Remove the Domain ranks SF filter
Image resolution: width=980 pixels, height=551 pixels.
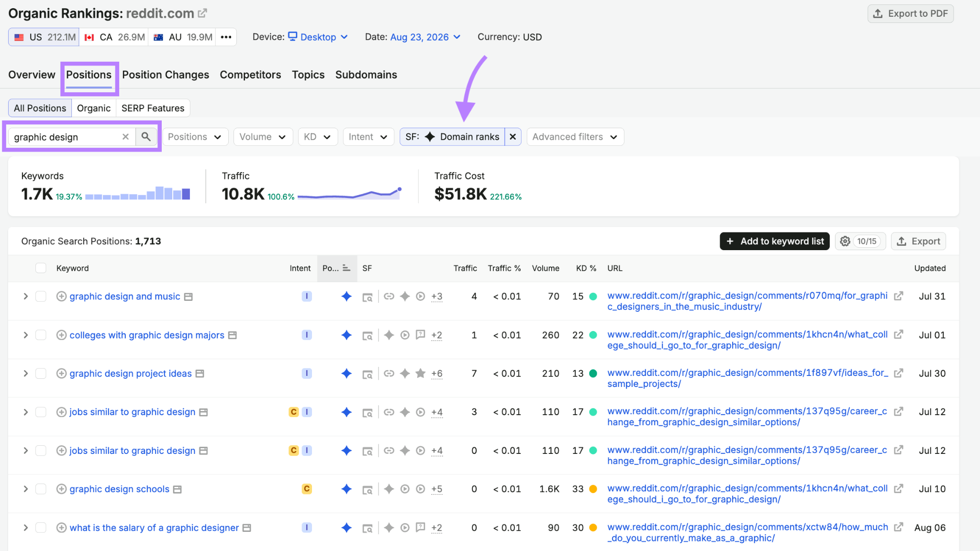[x=512, y=137]
